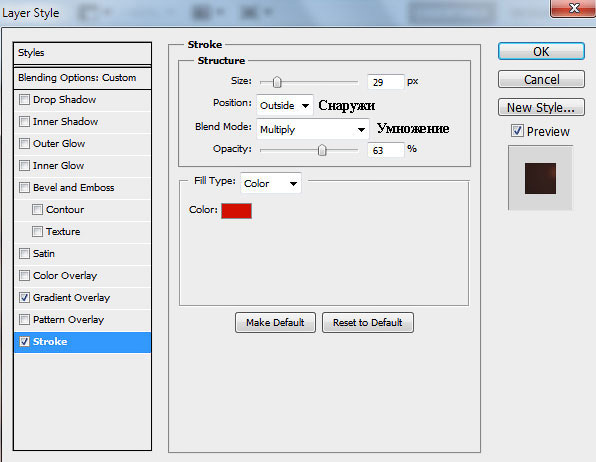Click the Opacity slider handle

click(322, 150)
